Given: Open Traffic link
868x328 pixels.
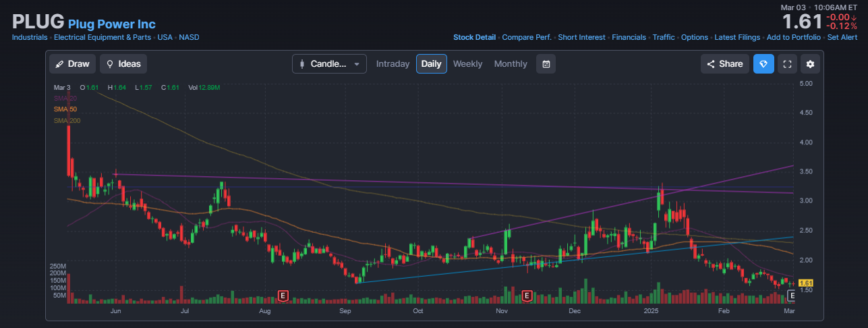Looking at the screenshot, I should 664,38.
